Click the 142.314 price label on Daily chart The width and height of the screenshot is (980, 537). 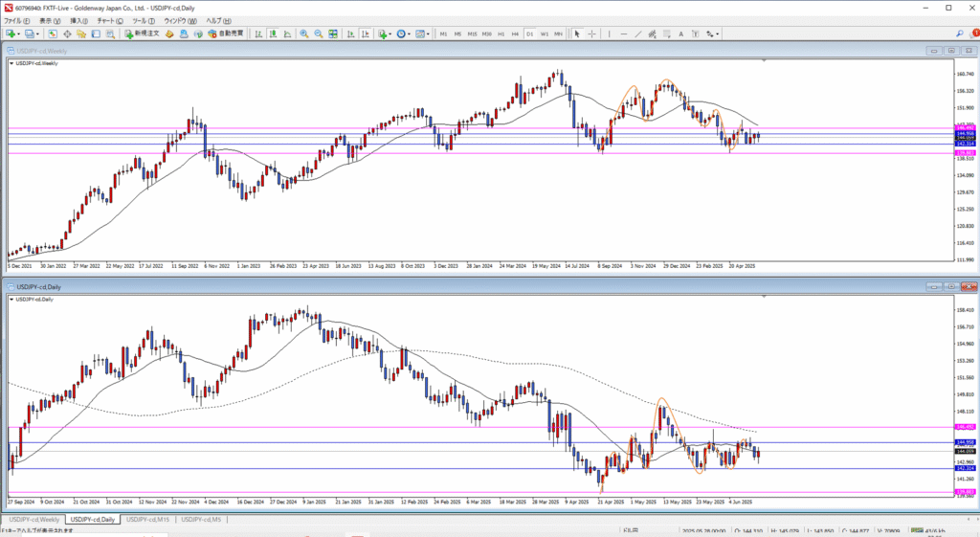click(x=966, y=468)
